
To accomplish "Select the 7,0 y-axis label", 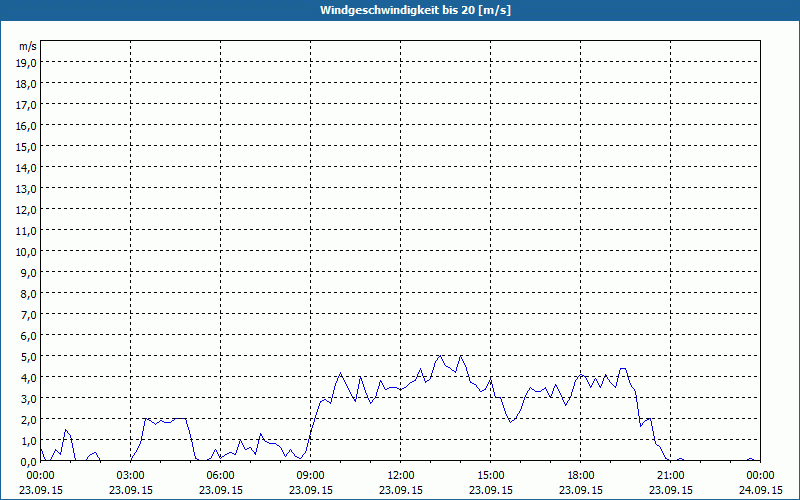I will [x=28, y=315].
